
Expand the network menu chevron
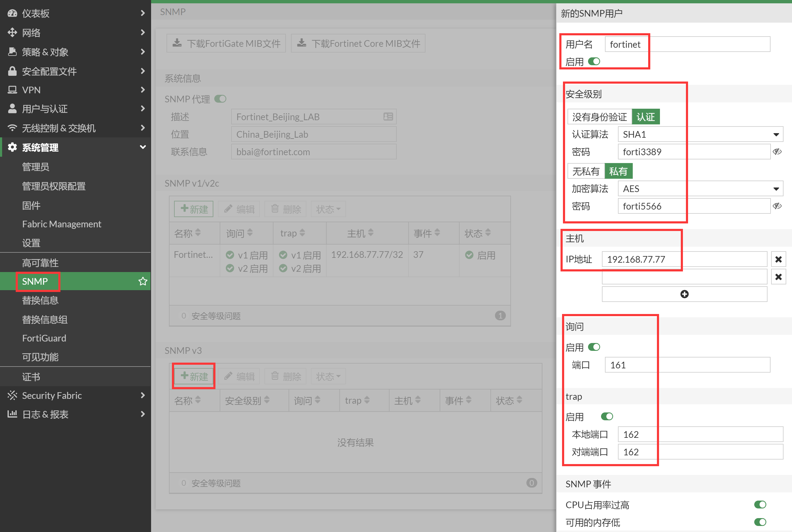click(x=143, y=32)
